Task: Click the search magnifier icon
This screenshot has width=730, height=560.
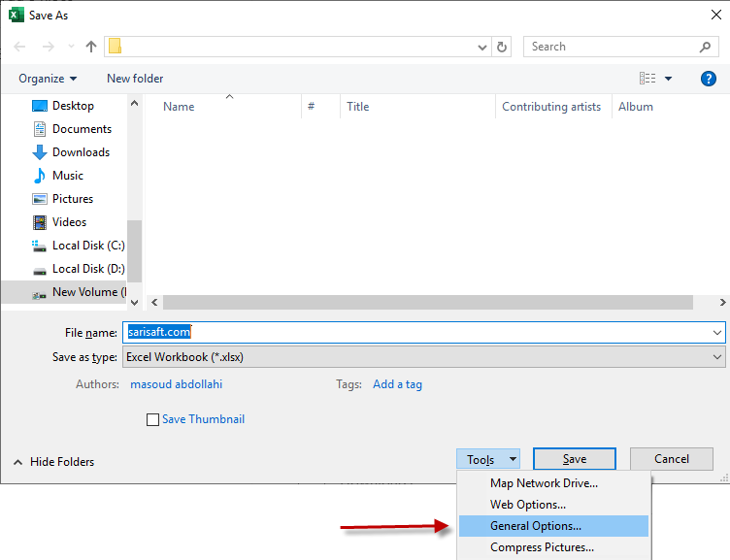Action: (706, 47)
